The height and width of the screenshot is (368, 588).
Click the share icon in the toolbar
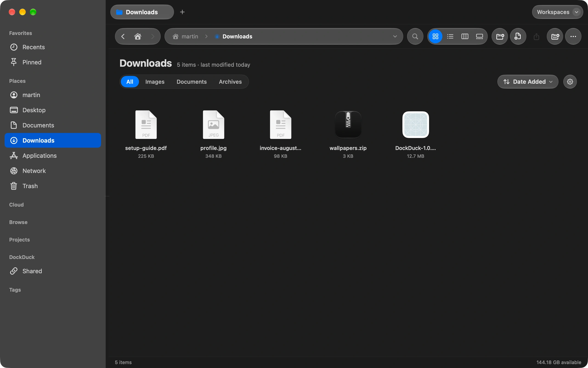537,37
